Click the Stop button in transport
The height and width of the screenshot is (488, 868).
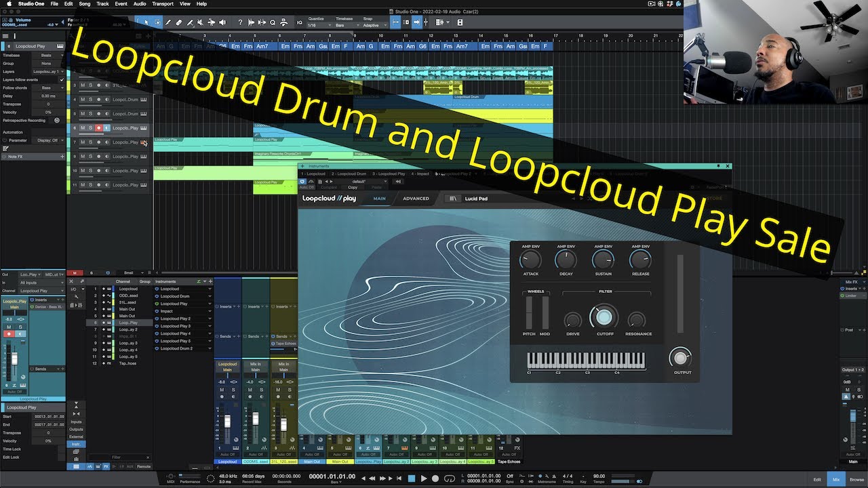point(411,479)
